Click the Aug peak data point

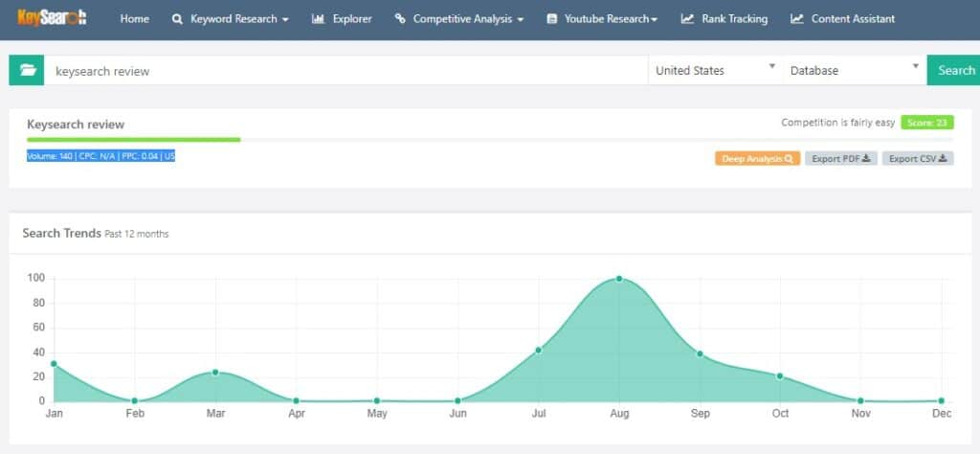pos(619,279)
